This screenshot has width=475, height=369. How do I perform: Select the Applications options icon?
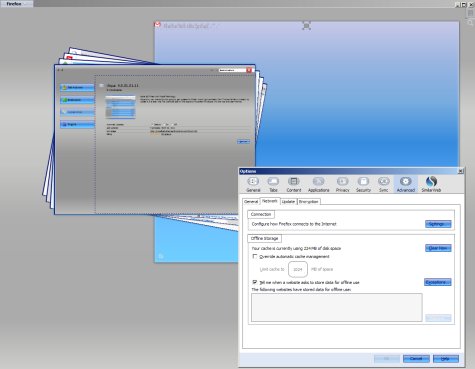coord(318,184)
